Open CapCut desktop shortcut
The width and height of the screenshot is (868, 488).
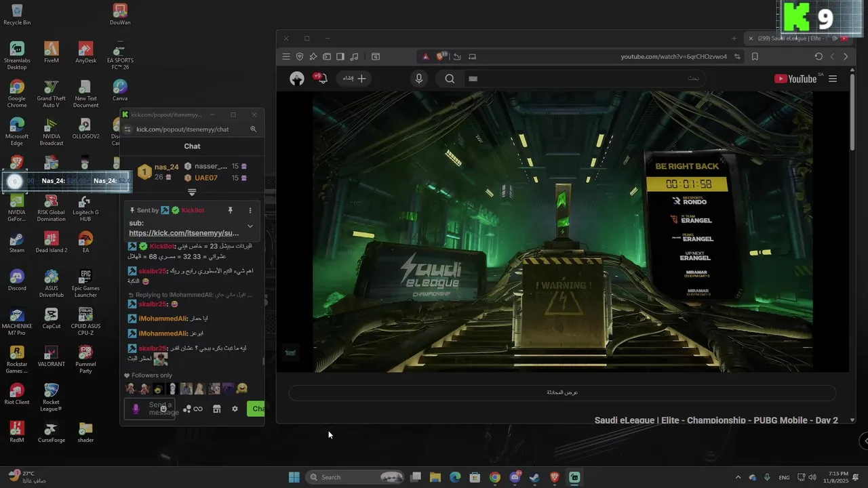click(52, 318)
